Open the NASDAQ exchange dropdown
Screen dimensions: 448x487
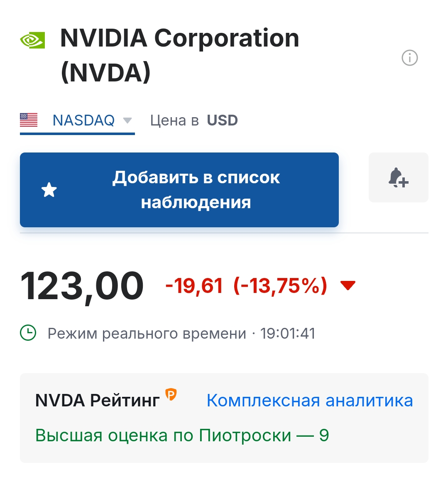[x=83, y=121]
